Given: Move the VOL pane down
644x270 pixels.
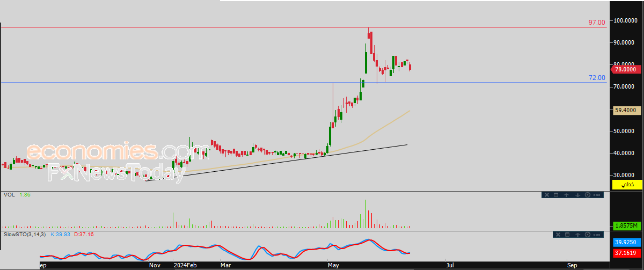Looking at the screenshot, I should (x=577, y=195).
